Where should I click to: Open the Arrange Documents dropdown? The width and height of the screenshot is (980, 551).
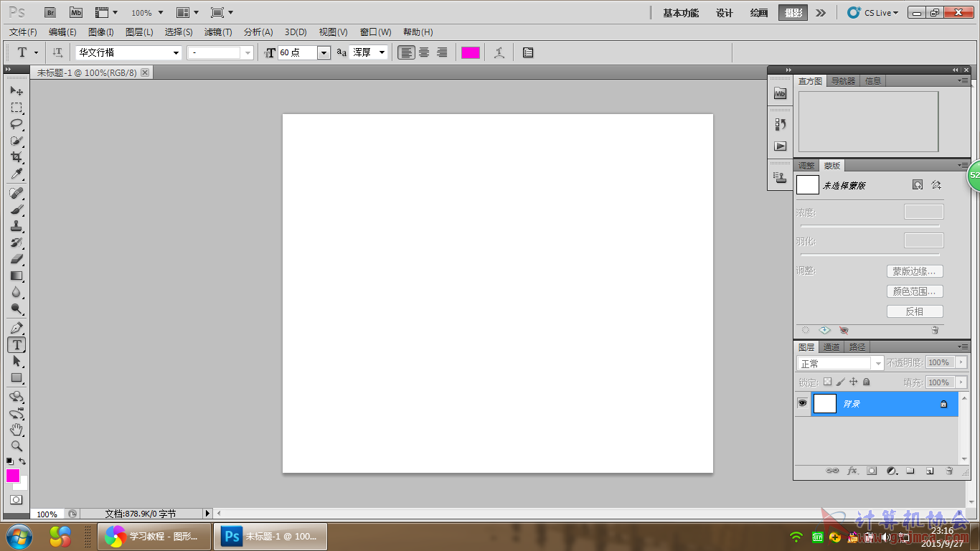point(187,13)
